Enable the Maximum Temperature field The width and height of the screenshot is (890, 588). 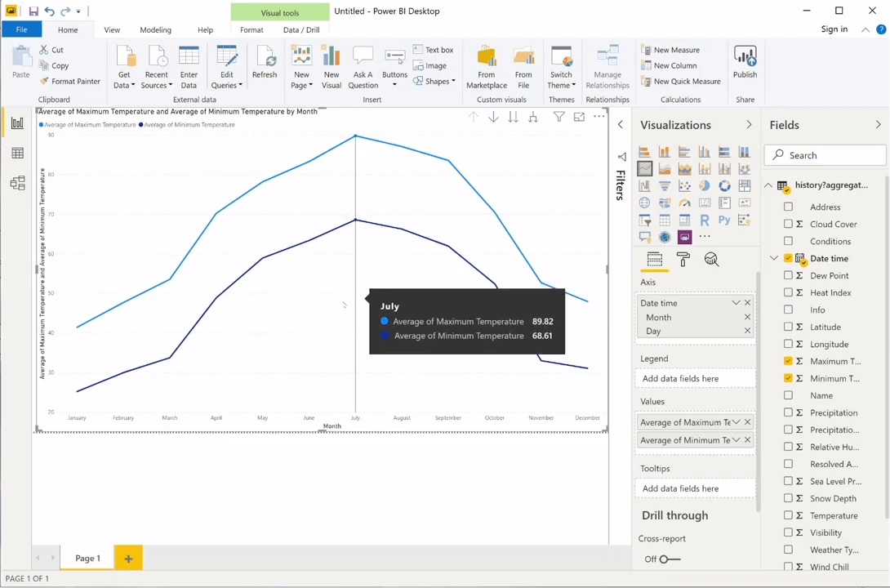788,360
